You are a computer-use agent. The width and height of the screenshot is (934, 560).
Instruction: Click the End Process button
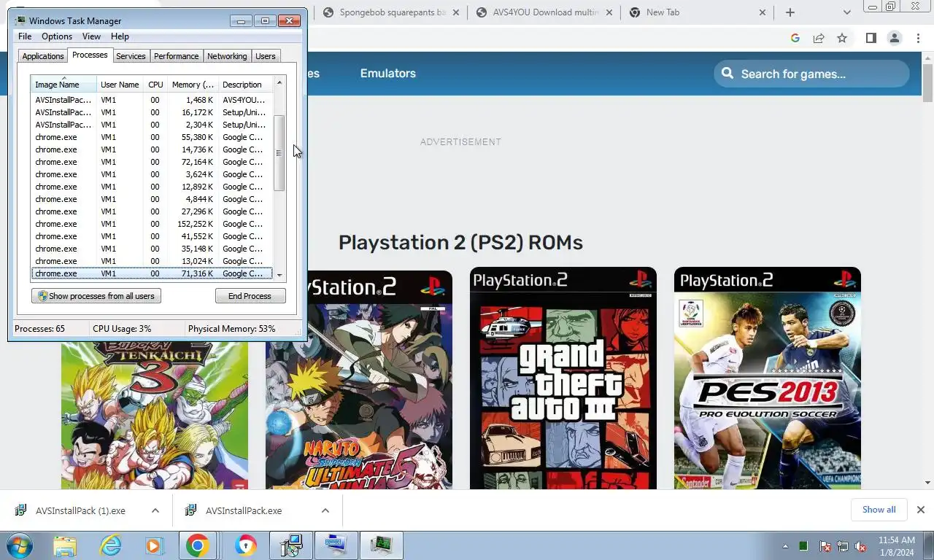(x=250, y=296)
